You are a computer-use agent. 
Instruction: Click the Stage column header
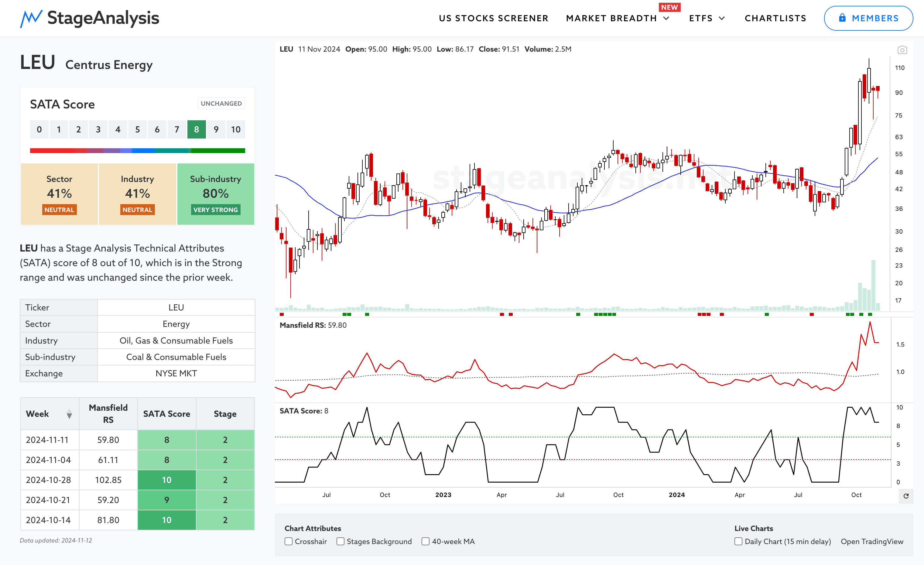pyautogui.click(x=225, y=414)
